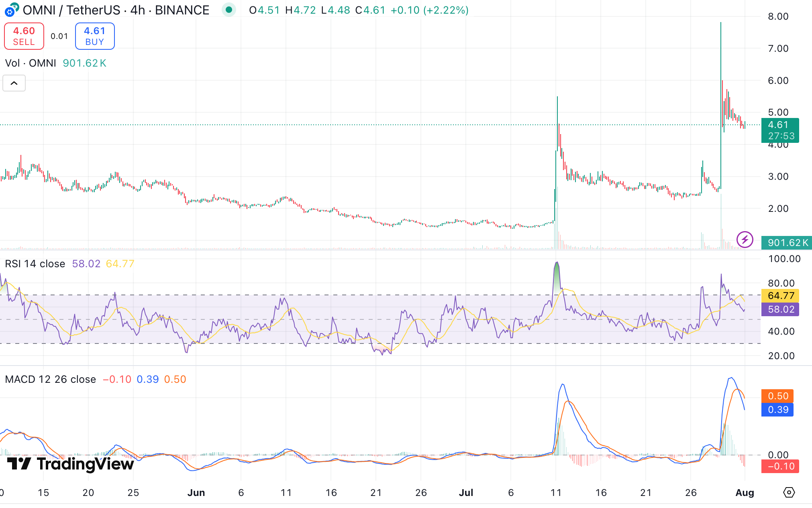Click the MACD signal value 0.50 in legend
The image size is (812, 508).
click(x=175, y=379)
